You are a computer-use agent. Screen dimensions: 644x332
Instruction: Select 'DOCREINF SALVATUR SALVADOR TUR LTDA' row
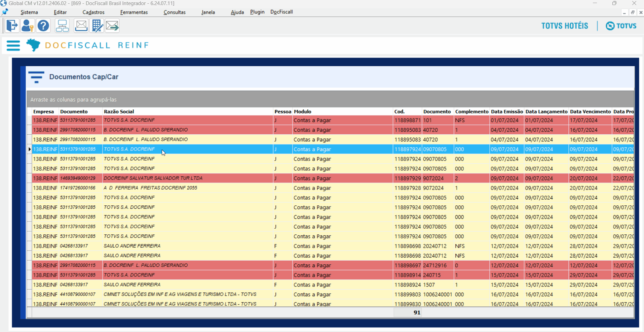(x=188, y=178)
